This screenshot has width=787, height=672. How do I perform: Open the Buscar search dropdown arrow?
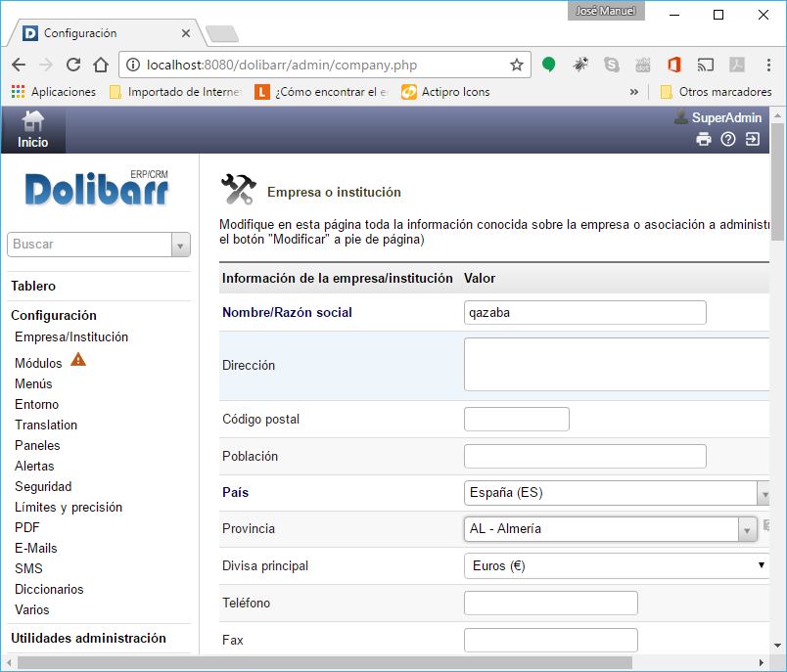pyautogui.click(x=180, y=245)
